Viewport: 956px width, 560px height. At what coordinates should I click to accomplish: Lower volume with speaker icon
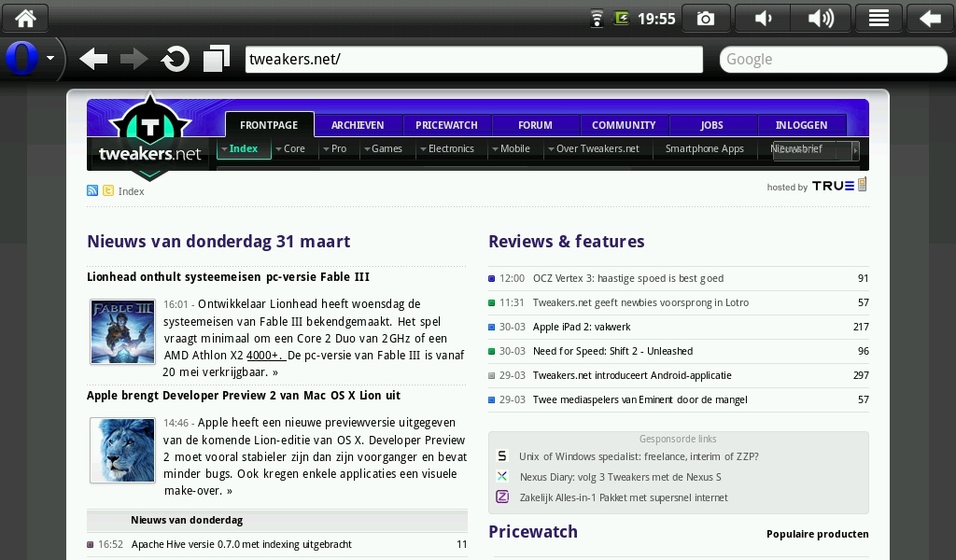(763, 19)
